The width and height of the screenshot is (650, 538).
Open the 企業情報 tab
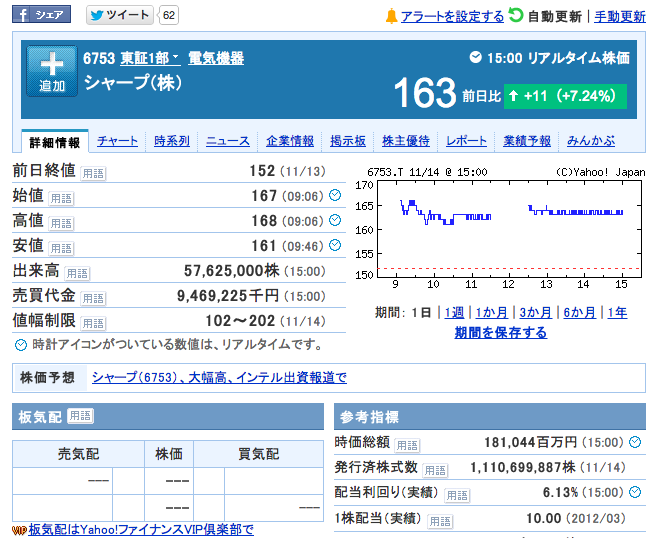point(290,141)
